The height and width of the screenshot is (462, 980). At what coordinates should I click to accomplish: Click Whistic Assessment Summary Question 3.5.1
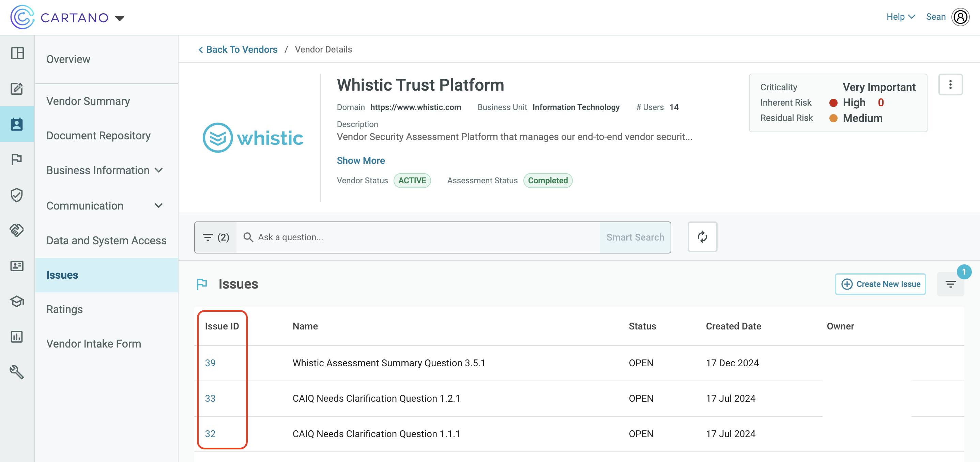click(x=388, y=363)
